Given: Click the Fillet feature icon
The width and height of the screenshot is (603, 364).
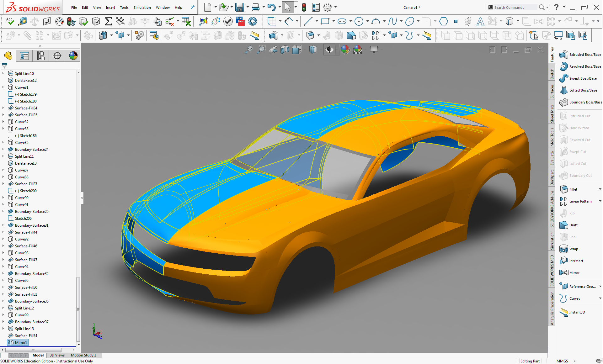Looking at the screenshot, I should (x=564, y=189).
